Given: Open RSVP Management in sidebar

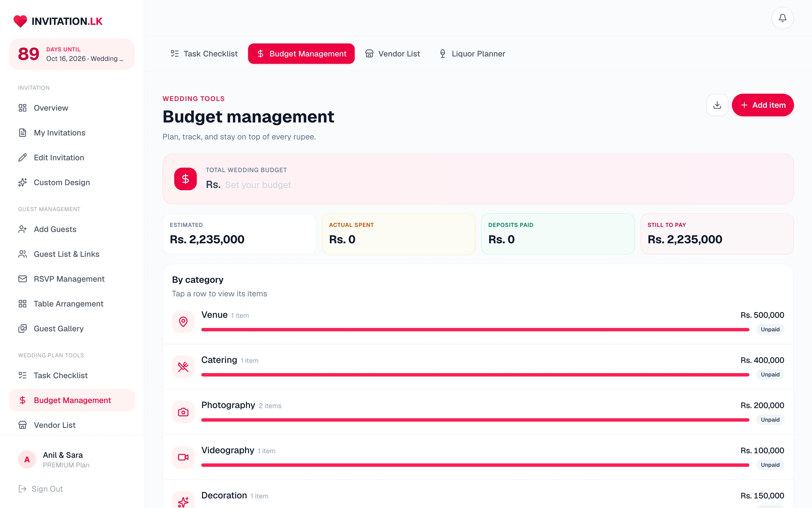Looking at the screenshot, I should pyautogui.click(x=72, y=279).
